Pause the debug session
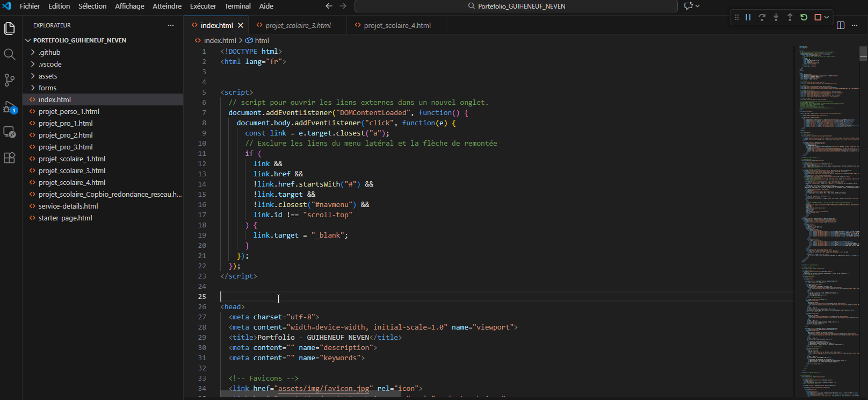868x400 pixels. [748, 17]
